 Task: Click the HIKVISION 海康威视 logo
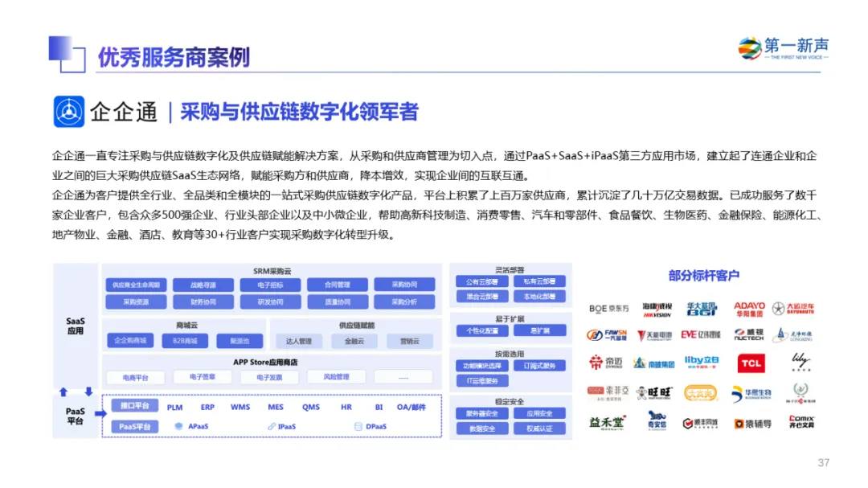pyautogui.click(x=657, y=310)
